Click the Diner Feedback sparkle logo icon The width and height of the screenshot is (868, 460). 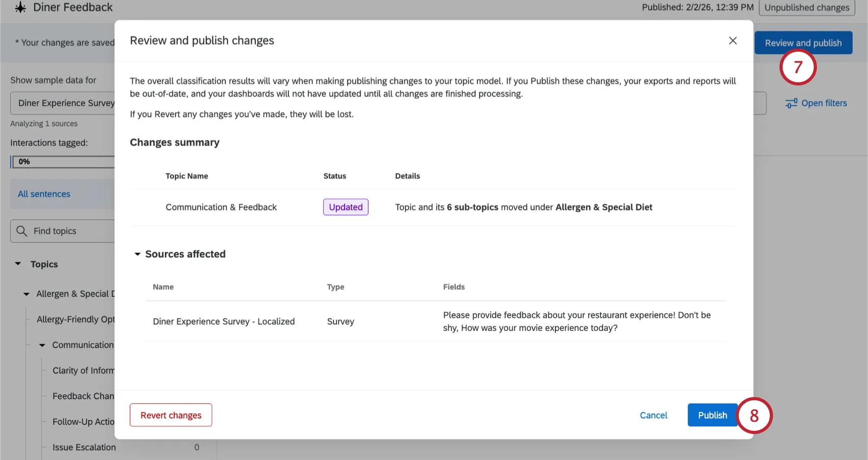(20, 7)
